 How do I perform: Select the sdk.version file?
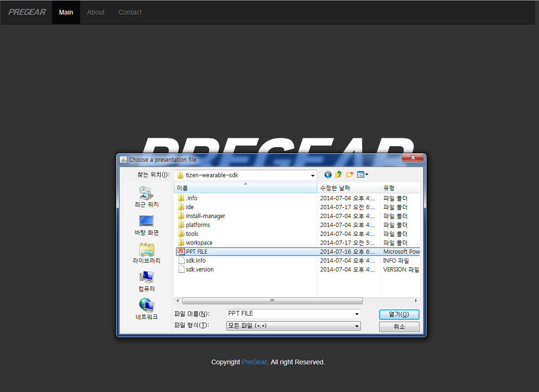[195, 270]
